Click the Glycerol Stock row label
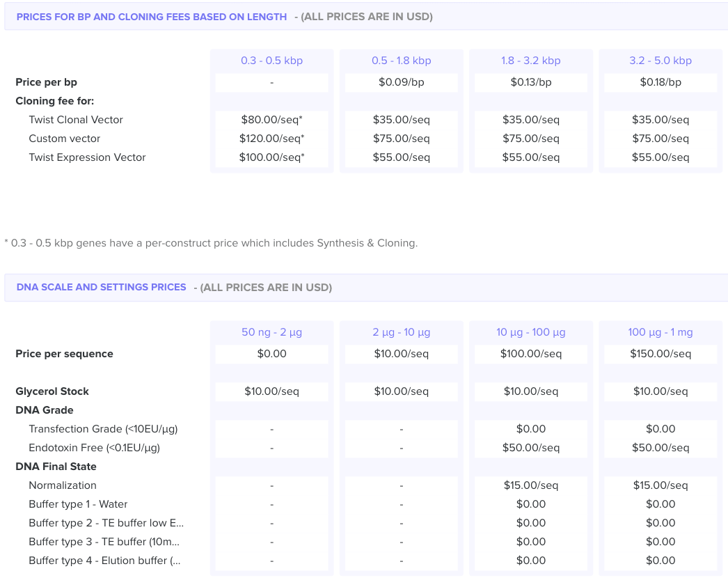This screenshot has width=728, height=578. coord(52,391)
